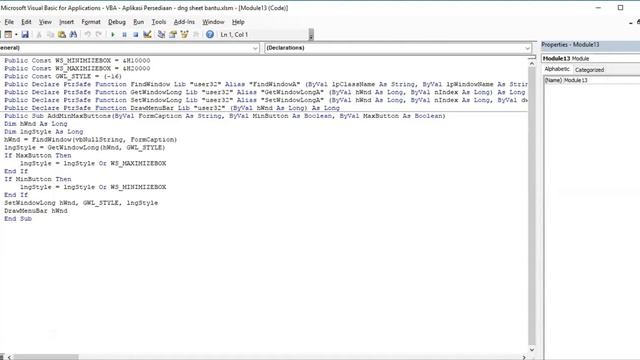Click the GetWindowLong declare function line
This screenshot has width=640, height=360.
[x=264, y=92]
